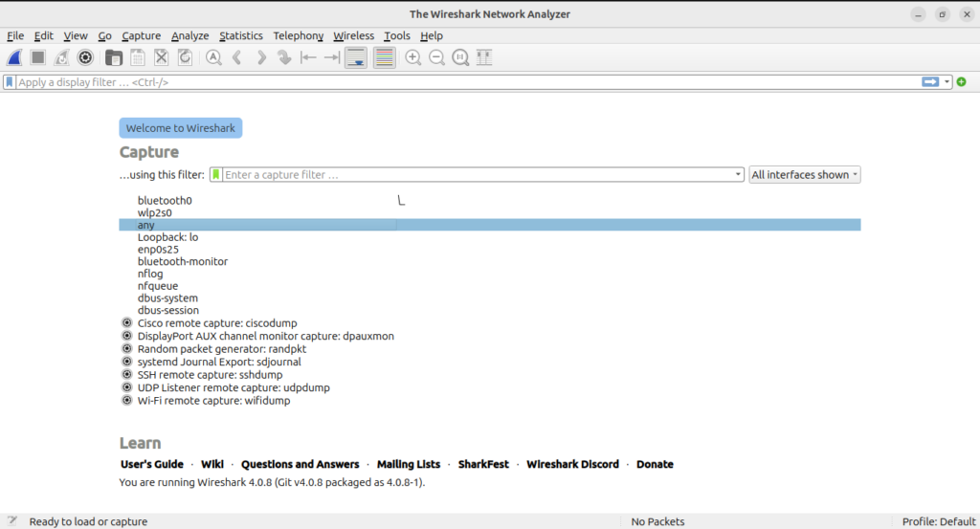This screenshot has width=980, height=529.
Task: Open display filter history dropdown arrow
Action: (947, 82)
